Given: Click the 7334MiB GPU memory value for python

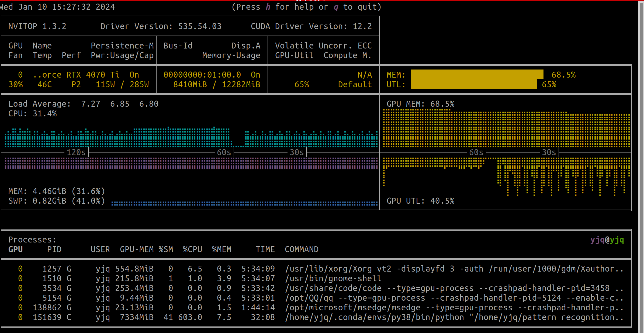Looking at the screenshot, I should coord(137,317).
